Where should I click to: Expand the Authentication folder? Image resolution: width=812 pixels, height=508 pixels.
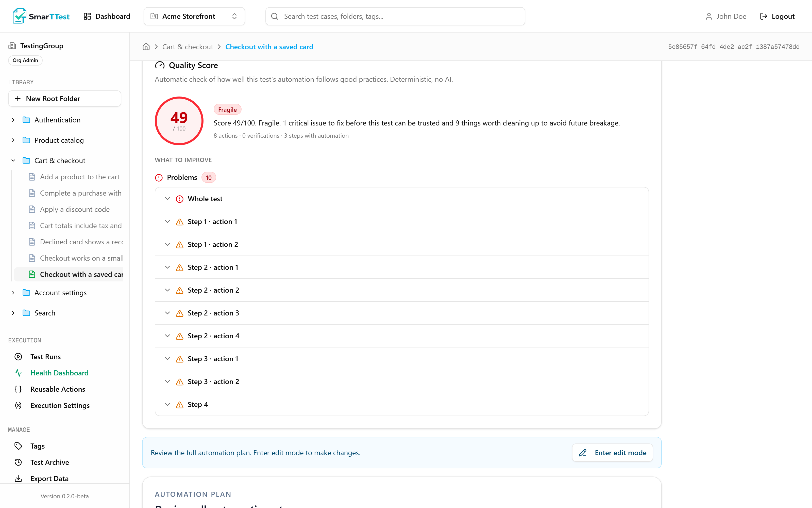[13, 120]
